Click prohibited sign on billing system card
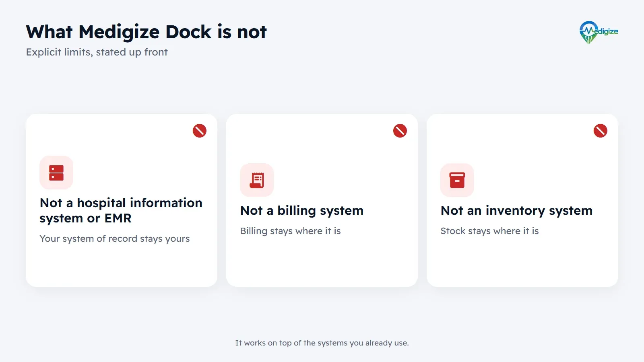This screenshot has width=644, height=362. [x=400, y=131]
